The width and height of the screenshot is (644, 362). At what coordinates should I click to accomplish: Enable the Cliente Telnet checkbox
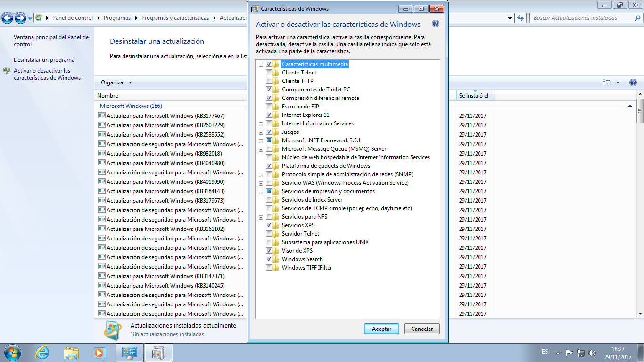269,73
